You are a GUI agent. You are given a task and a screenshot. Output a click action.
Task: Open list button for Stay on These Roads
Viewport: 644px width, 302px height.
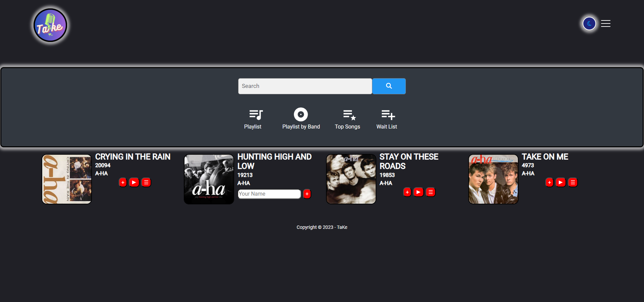[x=431, y=192]
